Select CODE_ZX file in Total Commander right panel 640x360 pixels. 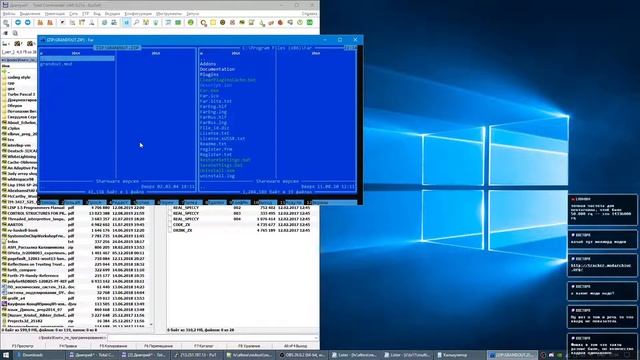[241, 224]
